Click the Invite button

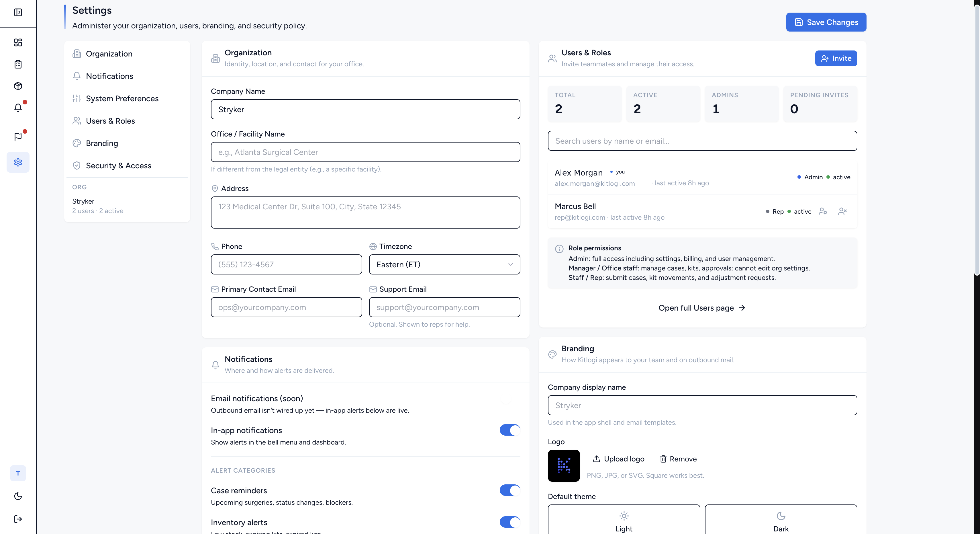(836, 58)
